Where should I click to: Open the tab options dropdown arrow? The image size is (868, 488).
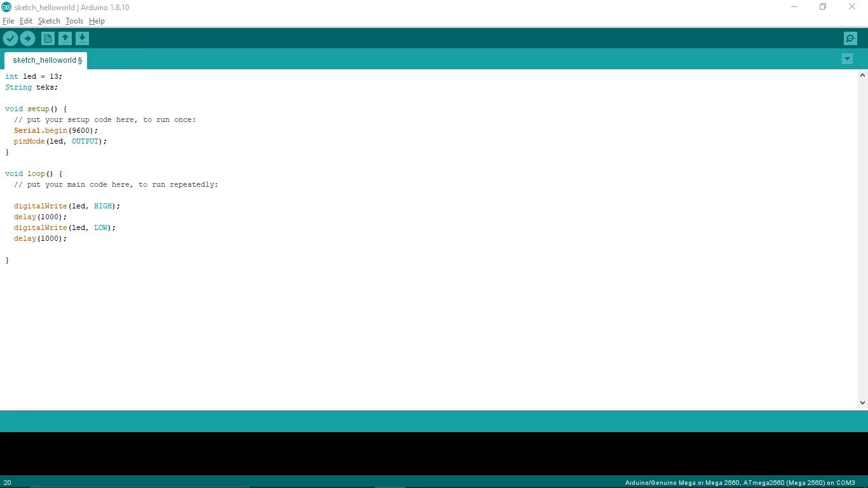coord(847,59)
